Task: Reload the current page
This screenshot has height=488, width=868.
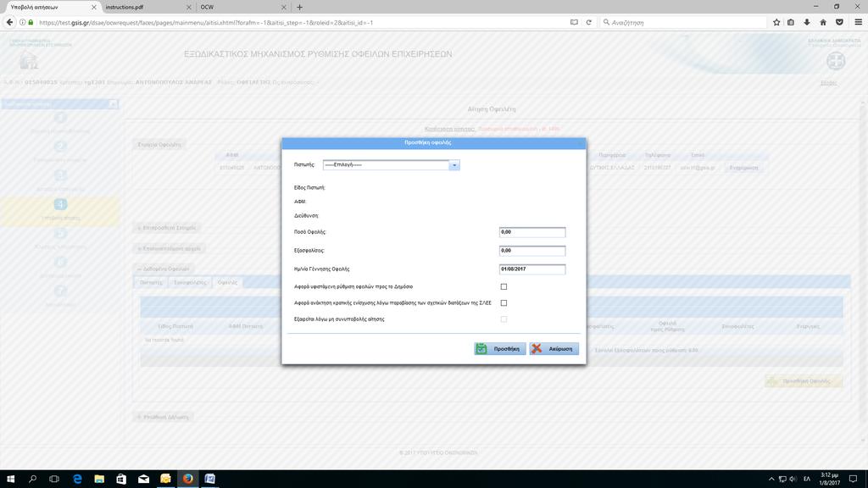Action: [589, 22]
